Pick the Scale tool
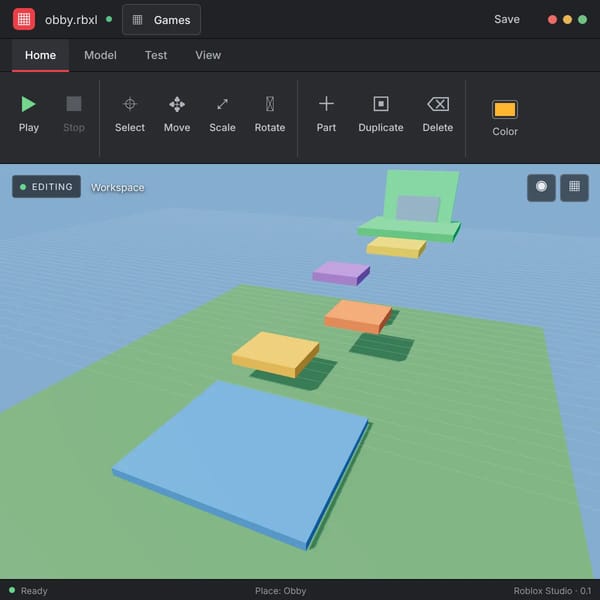 tap(222, 114)
